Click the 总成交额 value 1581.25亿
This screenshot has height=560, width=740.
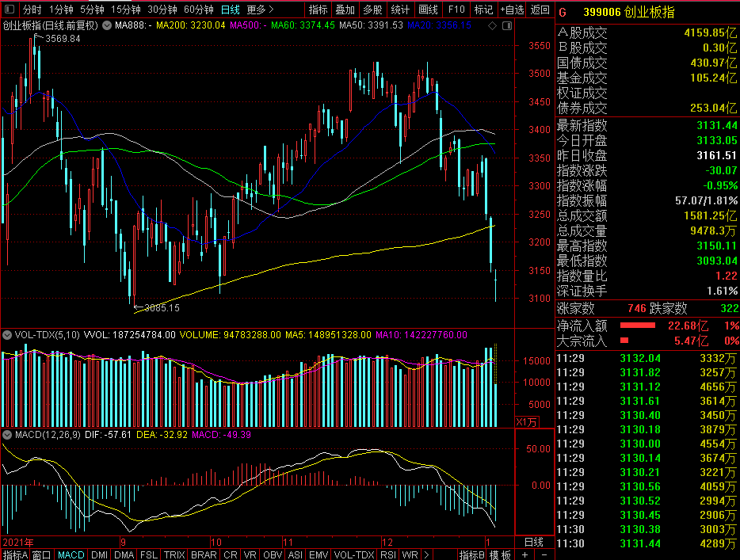(710, 216)
